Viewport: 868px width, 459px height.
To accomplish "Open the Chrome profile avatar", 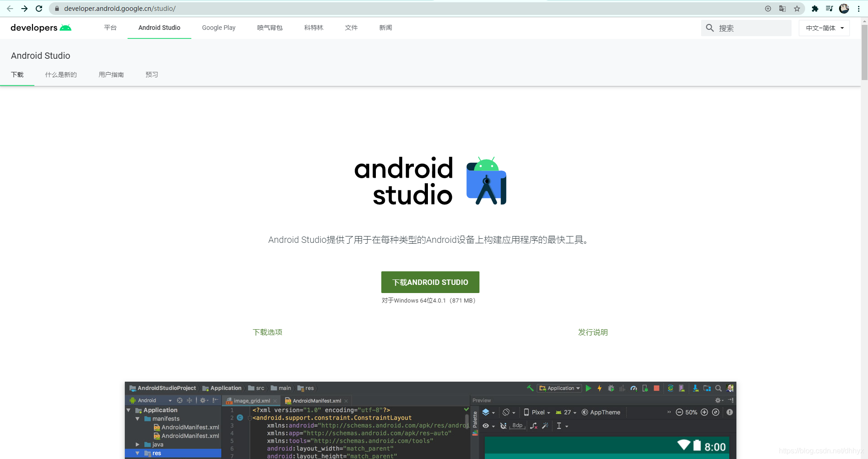I will click(844, 9).
